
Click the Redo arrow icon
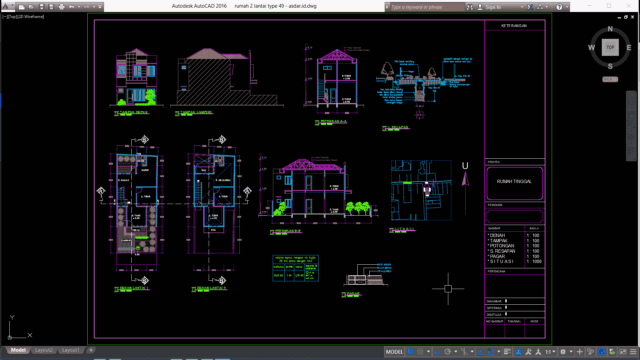pos(87,7)
